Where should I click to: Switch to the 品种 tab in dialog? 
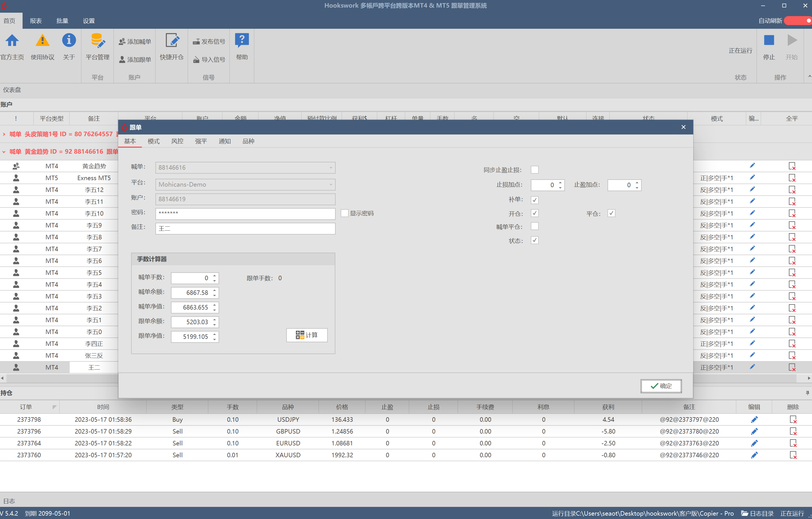(248, 141)
